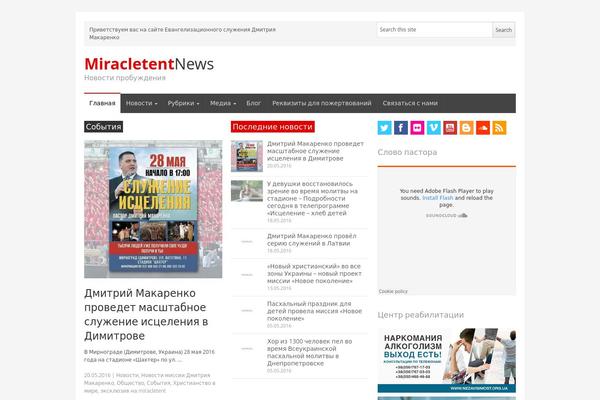Screen dimensions: 600x400
Task: Open Связаться с нами menu item
Action: [410, 103]
